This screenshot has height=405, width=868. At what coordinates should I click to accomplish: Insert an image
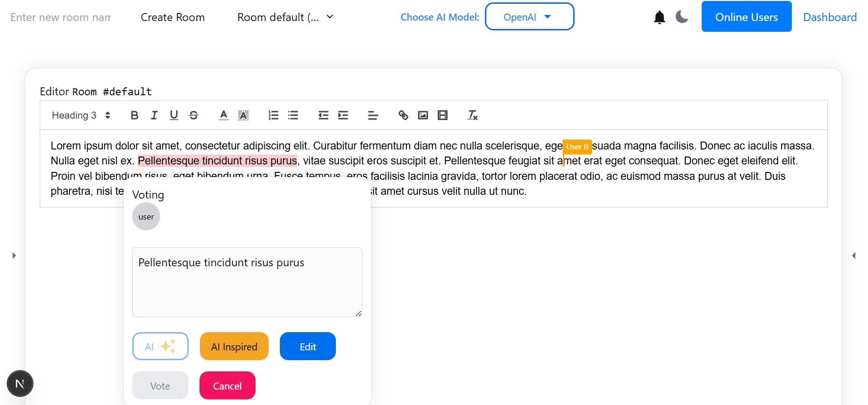(423, 115)
